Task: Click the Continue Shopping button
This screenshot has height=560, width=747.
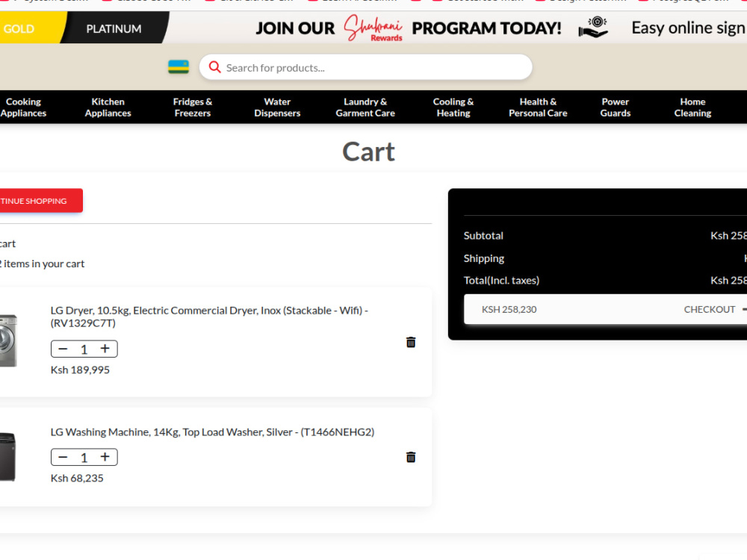Action: click(x=41, y=200)
